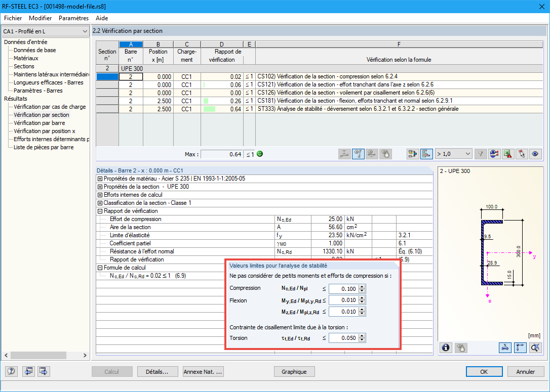Click the Mz,Ed / Mpl,z,Rd limit field
This screenshot has height=392, width=550.
[344, 312]
